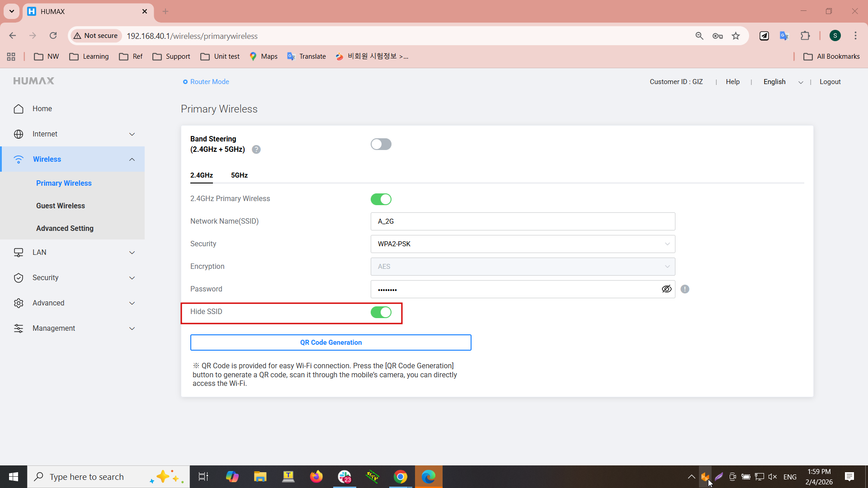Screen dimensions: 868x488
Task: Open Chrome extensions puzzle icon
Action: pyautogui.click(x=805, y=36)
